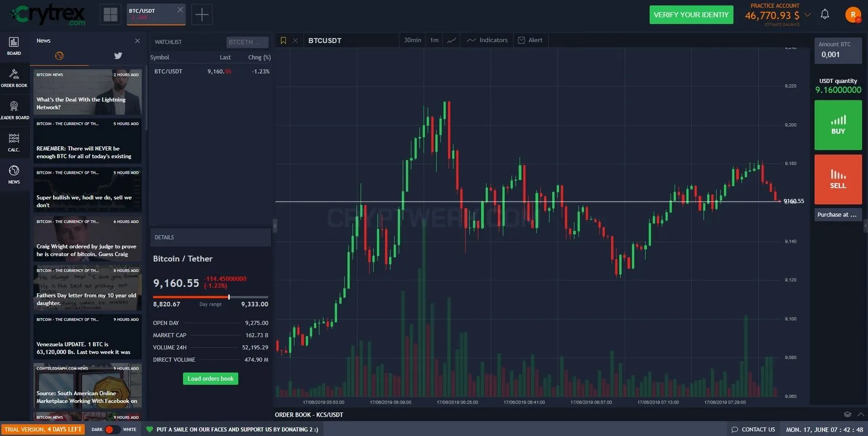
Task: Open the user profile avatar R
Action: pyautogui.click(x=853, y=15)
